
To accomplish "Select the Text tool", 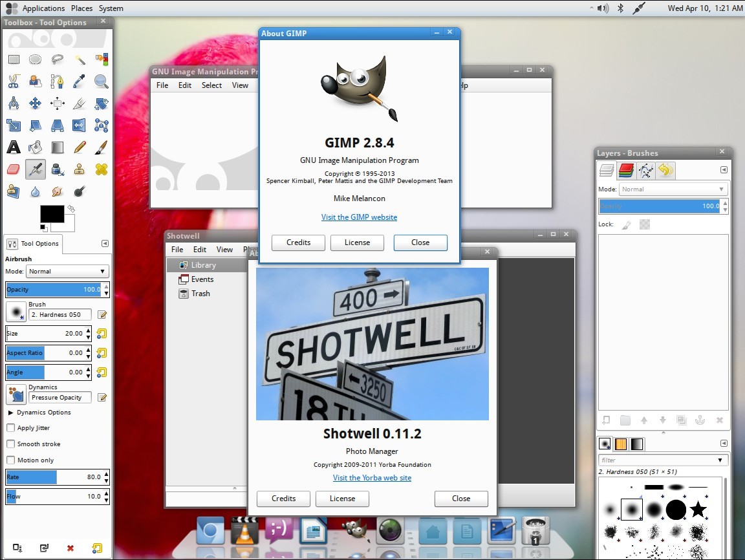I will pyautogui.click(x=14, y=147).
